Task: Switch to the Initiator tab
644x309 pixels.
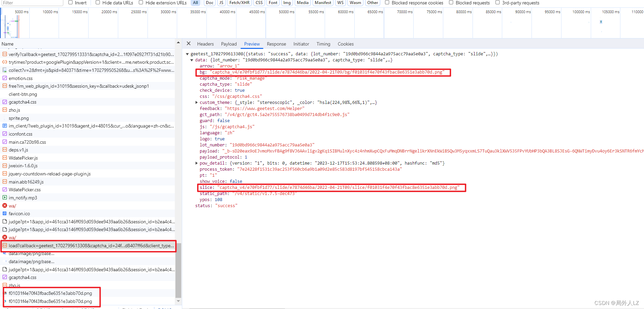Action: 301,44
